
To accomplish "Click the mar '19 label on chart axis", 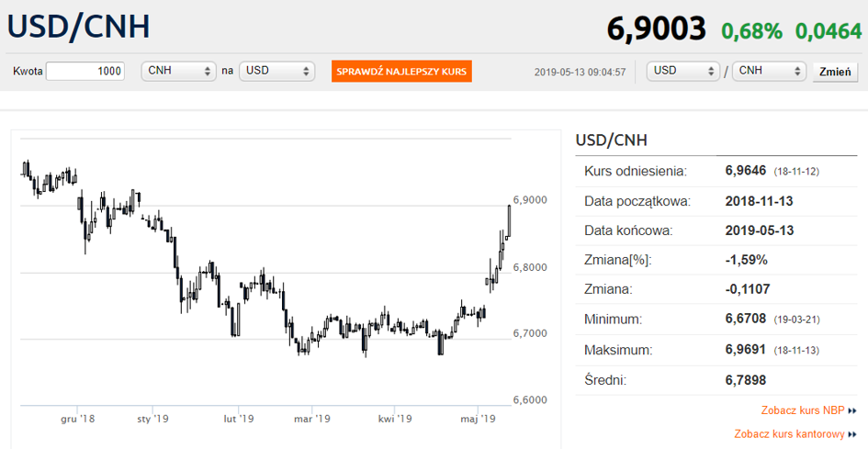I will (311, 419).
